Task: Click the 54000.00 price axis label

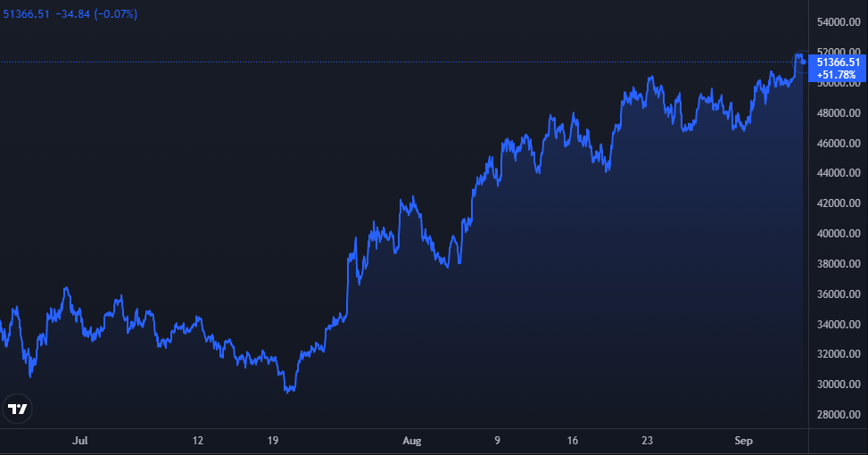Action: click(x=839, y=22)
